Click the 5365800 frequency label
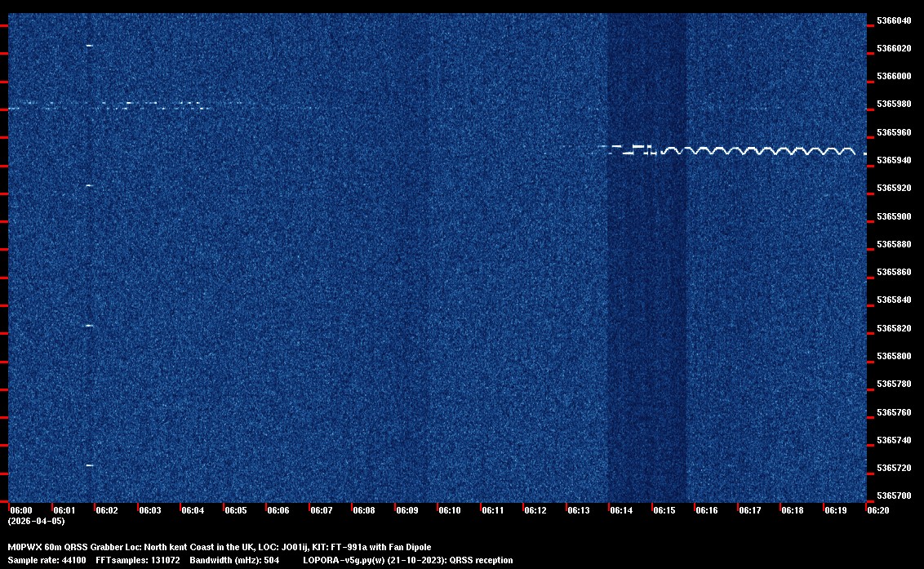Screen dimensions: 924x569 pos(893,356)
